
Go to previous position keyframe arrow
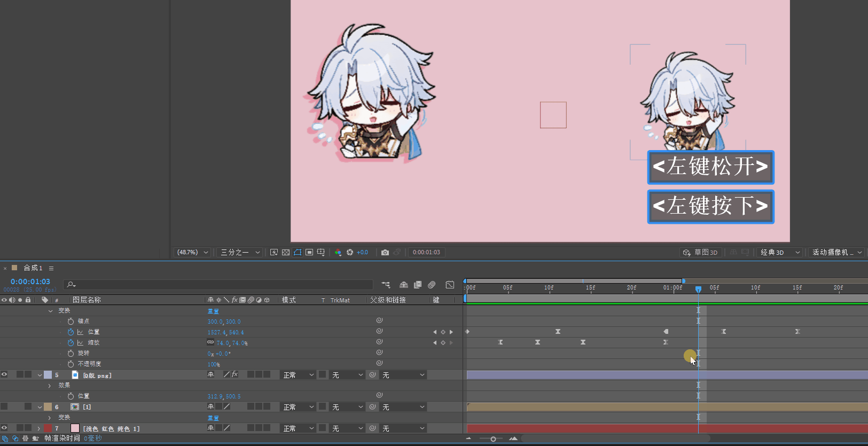point(435,332)
